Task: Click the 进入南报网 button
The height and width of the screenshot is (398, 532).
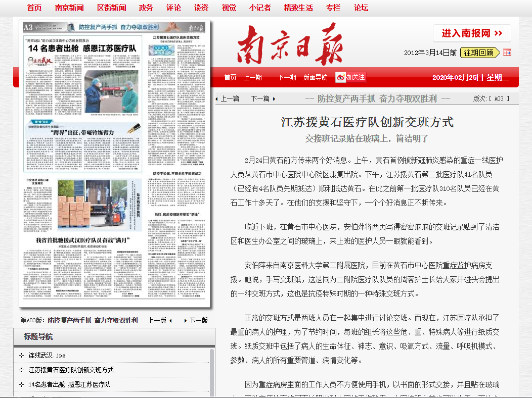Action: point(471,33)
